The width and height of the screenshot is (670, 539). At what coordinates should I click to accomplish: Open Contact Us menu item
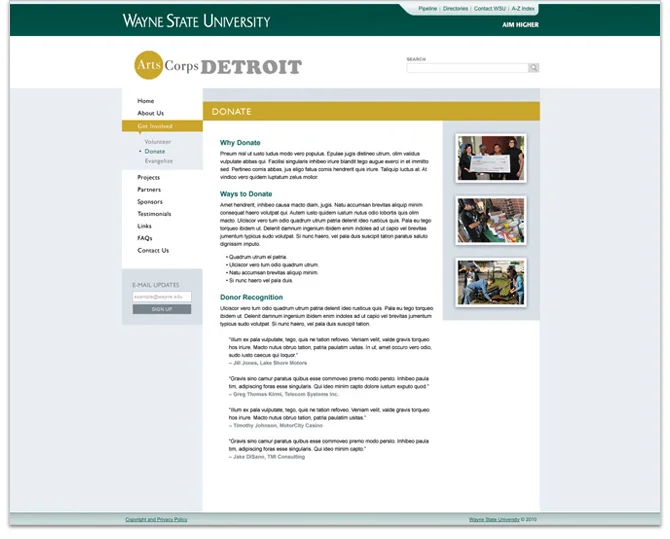coord(153,250)
